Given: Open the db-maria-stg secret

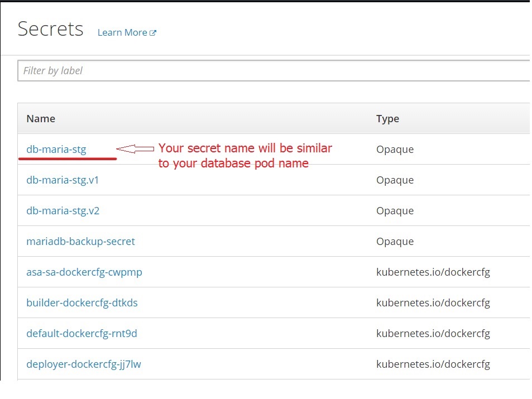Looking at the screenshot, I should (x=56, y=149).
